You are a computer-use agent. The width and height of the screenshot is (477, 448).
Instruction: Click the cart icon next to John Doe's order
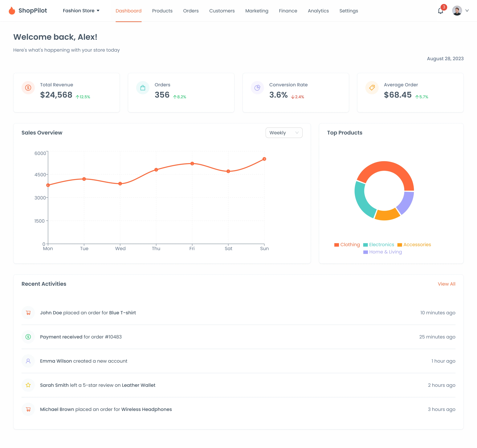tap(28, 313)
